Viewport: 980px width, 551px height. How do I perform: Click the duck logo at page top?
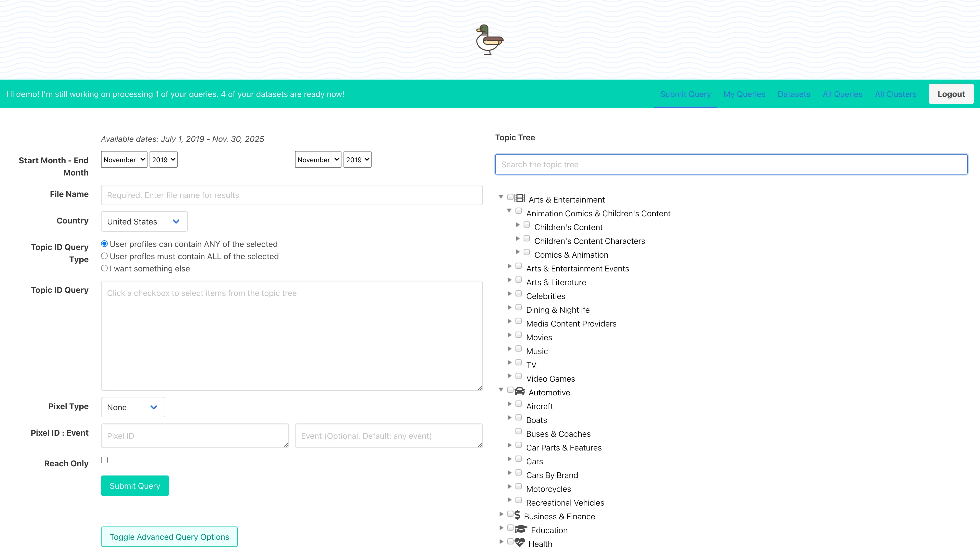coord(490,40)
